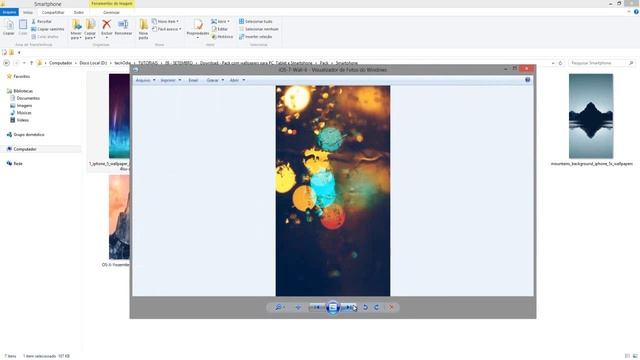Select mountains_background iphone wallpaper thumbnail

pyautogui.click(x=591, y=116)
